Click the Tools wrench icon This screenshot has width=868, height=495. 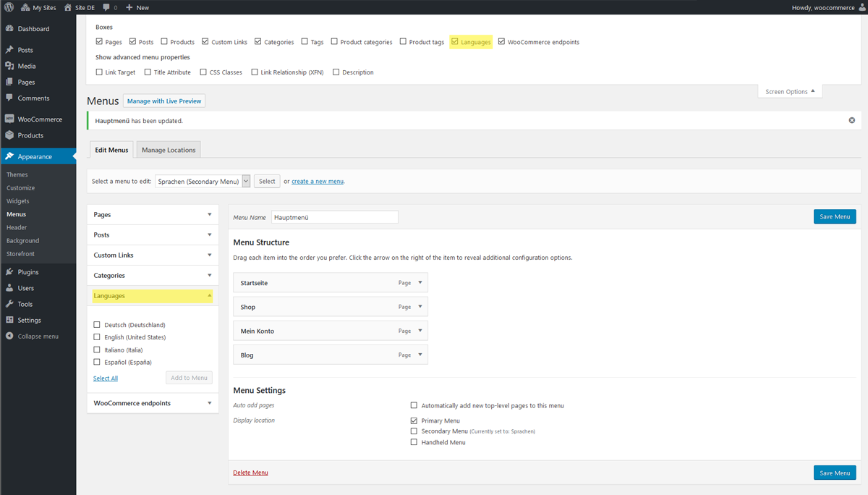coord(9,304)
